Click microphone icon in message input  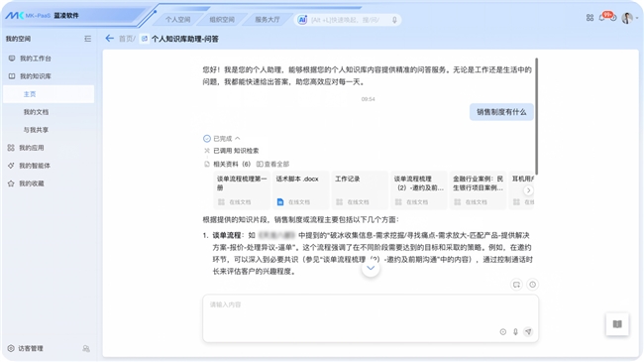(x=515, y=331)
